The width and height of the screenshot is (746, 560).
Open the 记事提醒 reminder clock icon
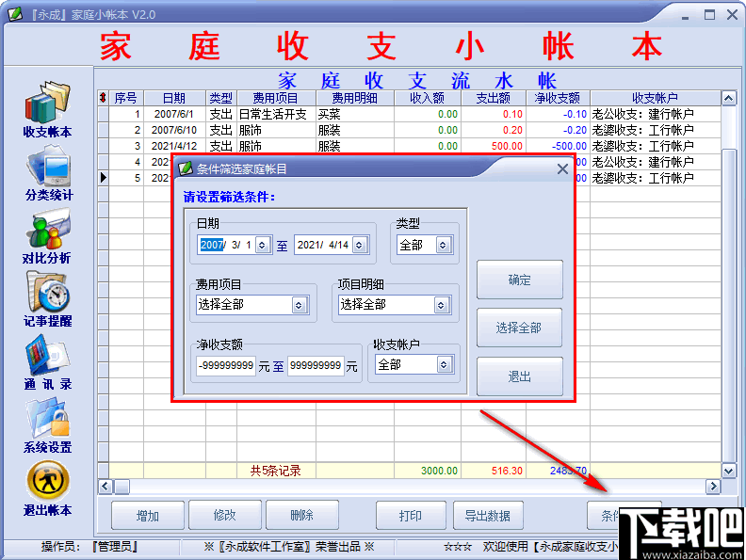[x=48, y=292]
